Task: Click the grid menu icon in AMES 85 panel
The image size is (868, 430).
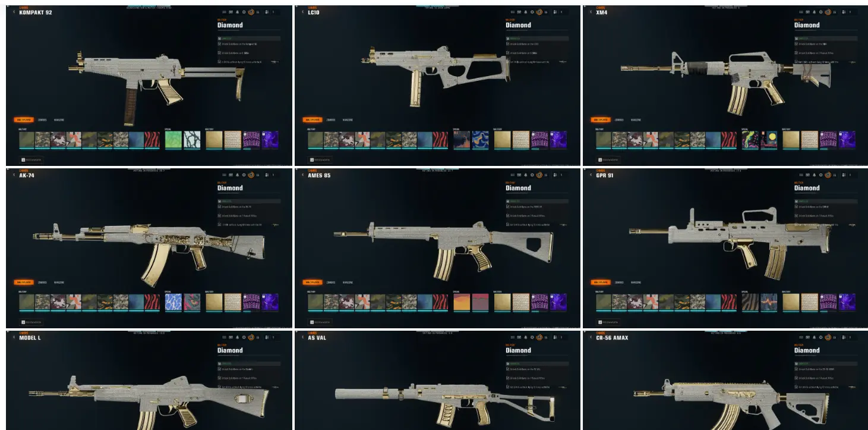Action: [x=513, y=175]
